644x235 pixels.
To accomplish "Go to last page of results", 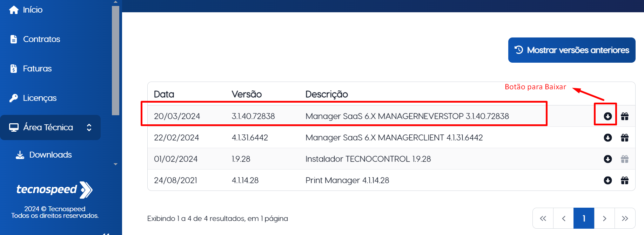I will coord(625,218).
